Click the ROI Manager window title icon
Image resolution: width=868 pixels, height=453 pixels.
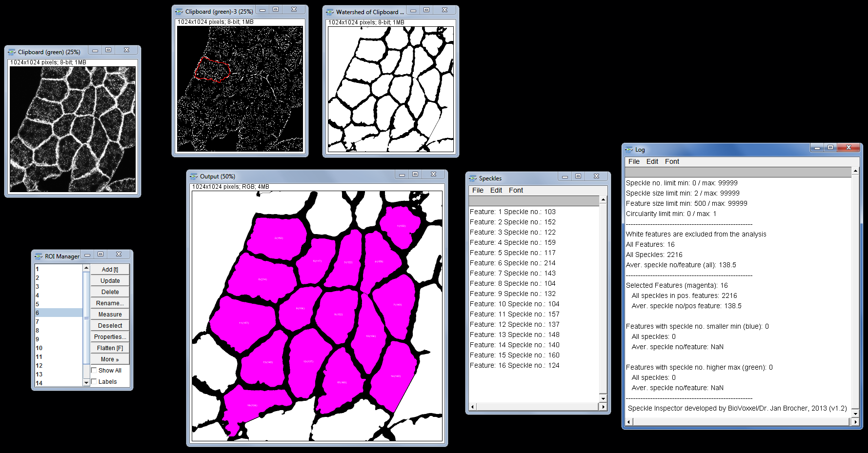pyautogui.click(x=39, y=256)
